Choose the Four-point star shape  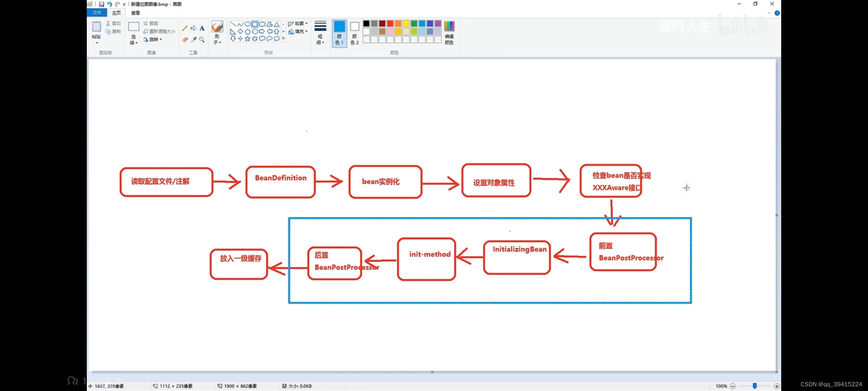coord(240,38)
